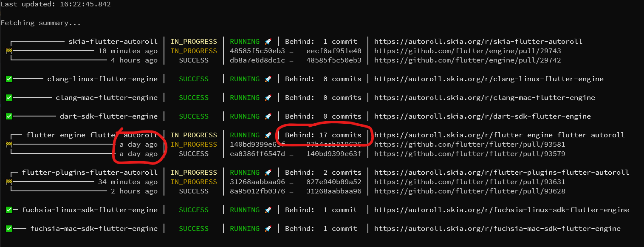Click the 'Last updated: 16:22:45.842' line
Screen dimensions: 644x247
pos(56,4)
